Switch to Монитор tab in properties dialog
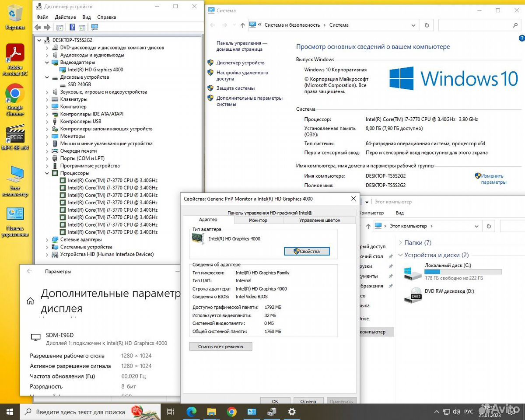Image resolution: width=525 pixels, height=420 pixels. point(258,220)
